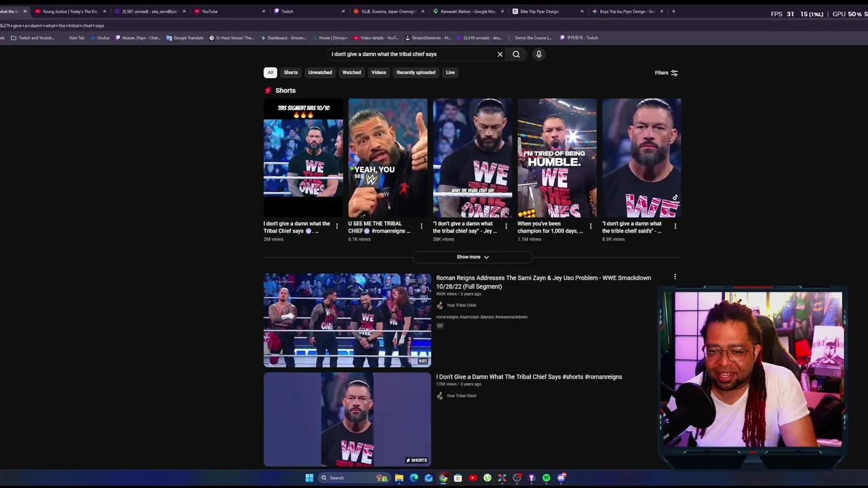Launch Microsoft Edge from taskbar

coord(414,478)
